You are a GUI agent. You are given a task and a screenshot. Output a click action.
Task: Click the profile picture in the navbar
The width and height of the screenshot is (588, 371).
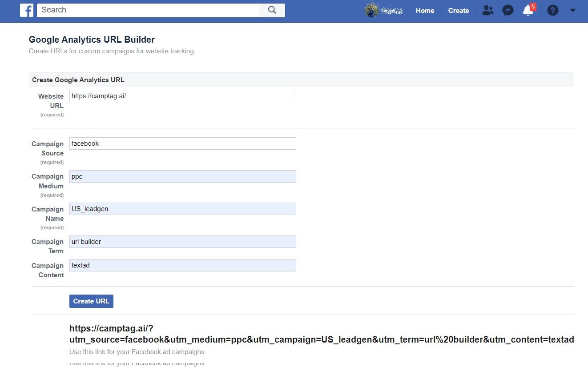(383, 10)
